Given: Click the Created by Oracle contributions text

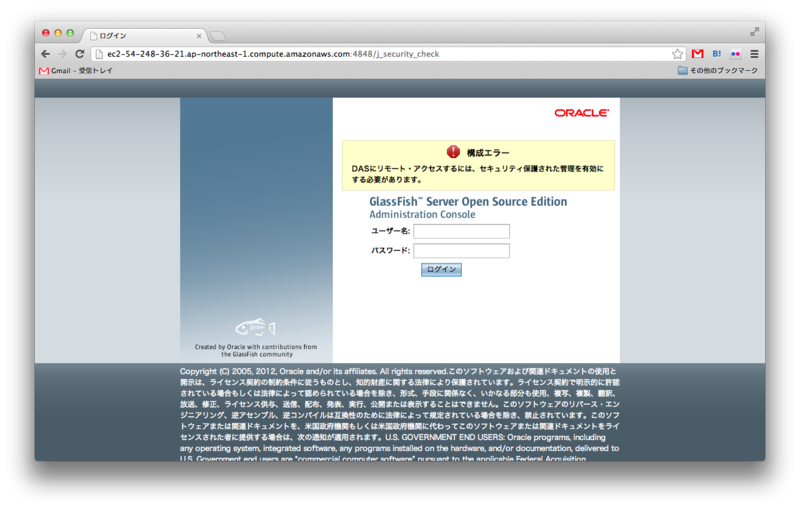Looking at the screenshot, I should click(x=256, y=350).
